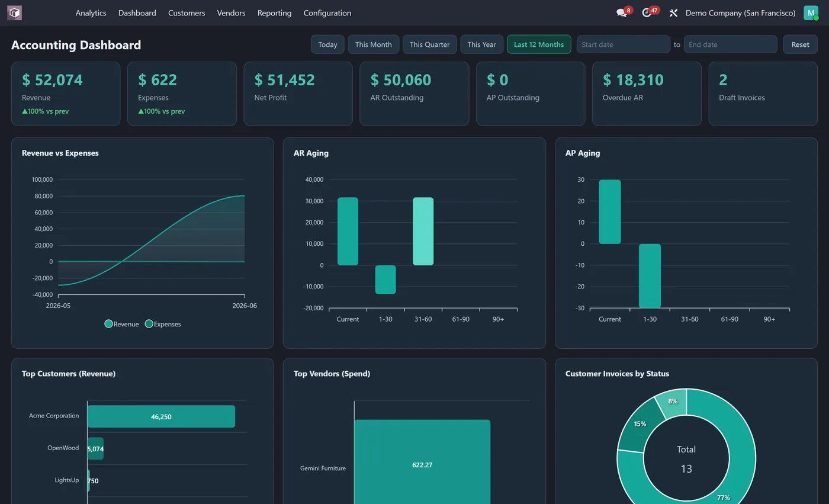The image size is (829, 504).
Task: Open the $ 622 Expenses card
Action: click(182, 94)
